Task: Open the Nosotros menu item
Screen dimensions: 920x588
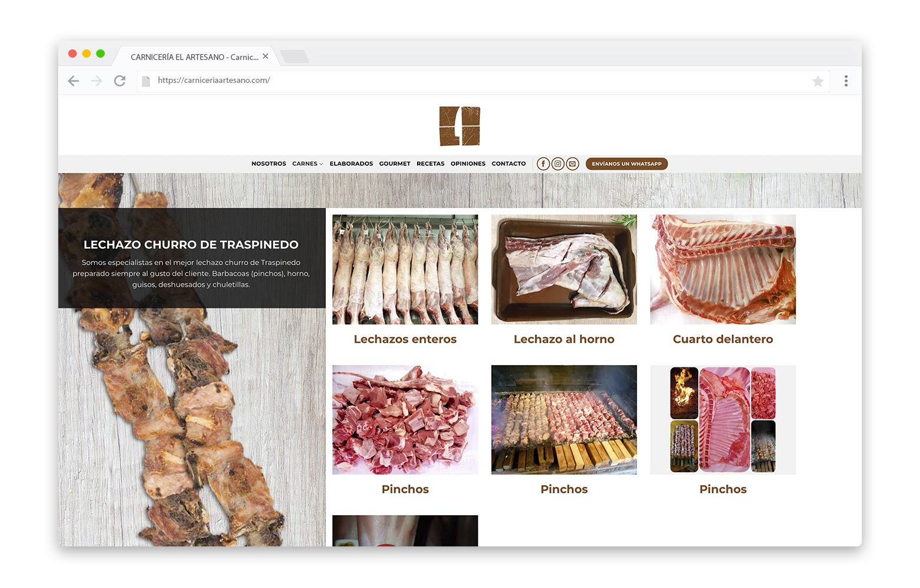Action: tap(268, 164)
